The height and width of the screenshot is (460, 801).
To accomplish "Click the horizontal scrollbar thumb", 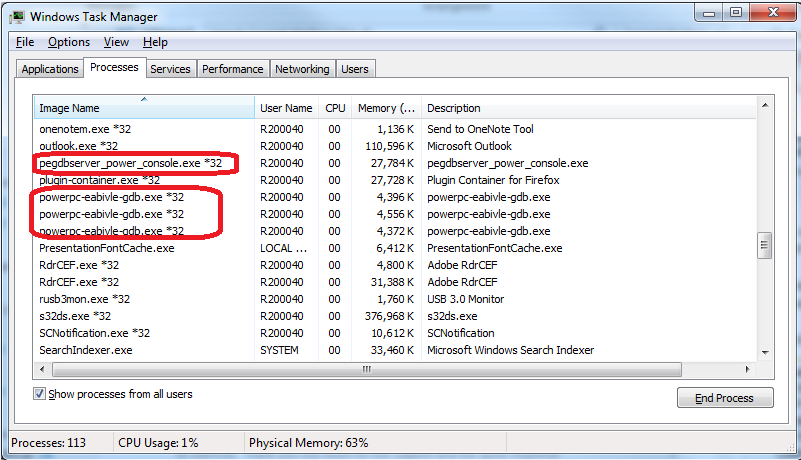I will pos(367,369).
